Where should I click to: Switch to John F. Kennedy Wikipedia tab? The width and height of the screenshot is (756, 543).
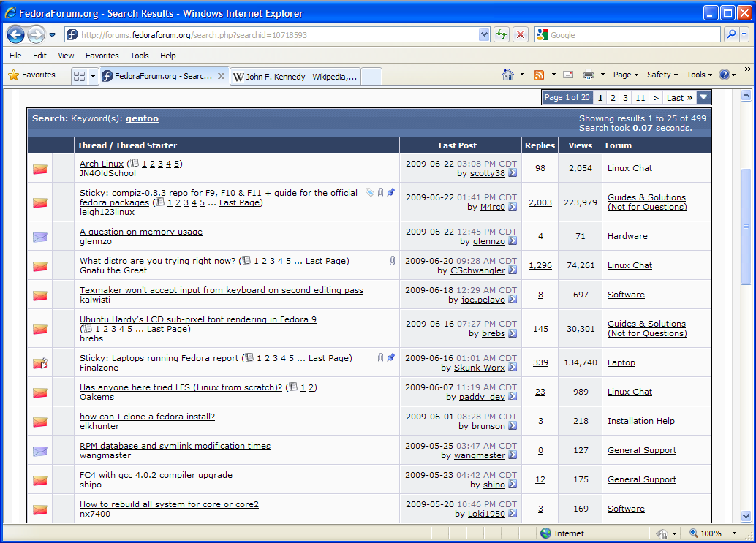click(x=295, y=77)
